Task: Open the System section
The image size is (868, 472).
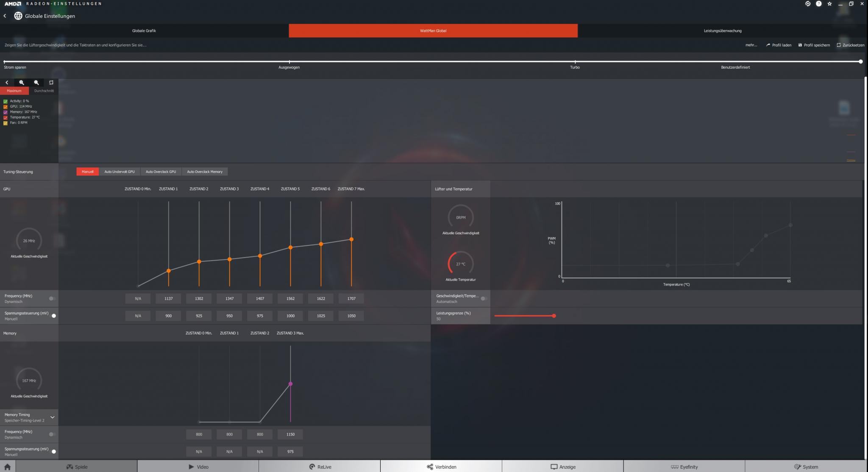Action: pyautogui.click(x=806, y=466)
